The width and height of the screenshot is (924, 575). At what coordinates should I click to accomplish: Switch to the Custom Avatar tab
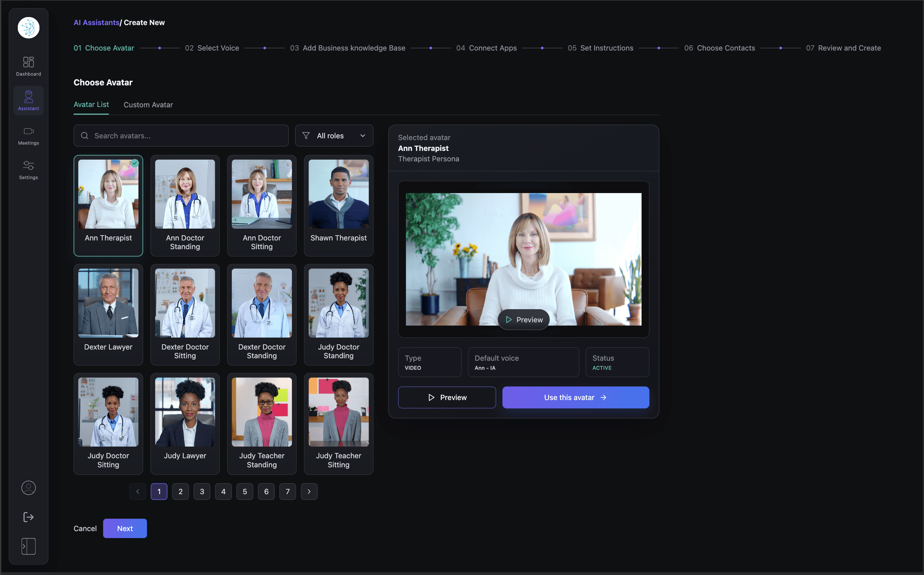[148, 105]
